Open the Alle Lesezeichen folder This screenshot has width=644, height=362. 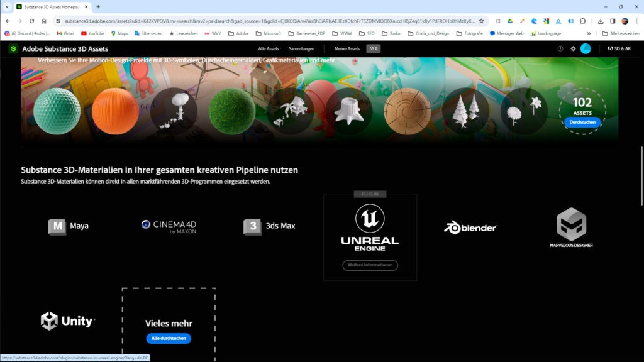pyautogui.click(x=621, y=34)
